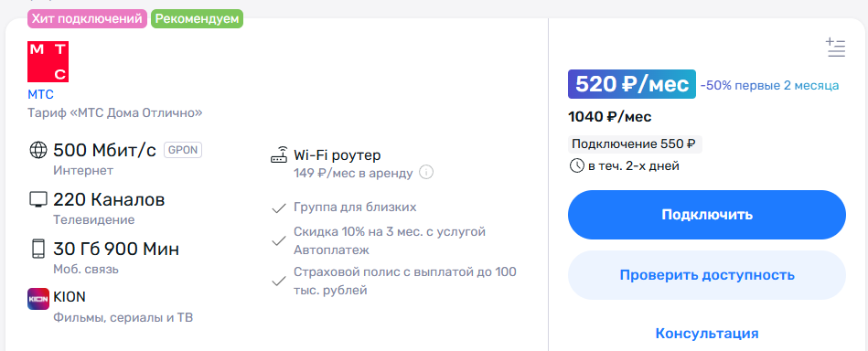This screenshot has width=868, height=351.
Task: Open the МТС provider link
Action: click(40, 95)
